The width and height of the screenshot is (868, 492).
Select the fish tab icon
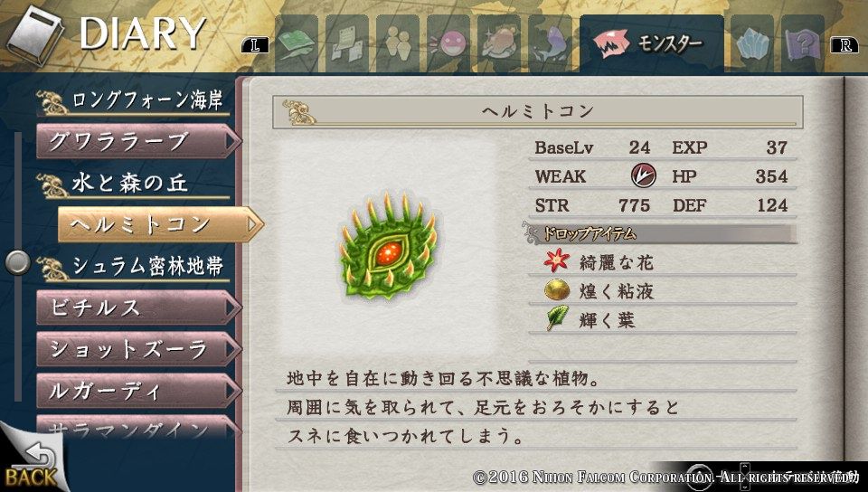[x=550, y=43]
